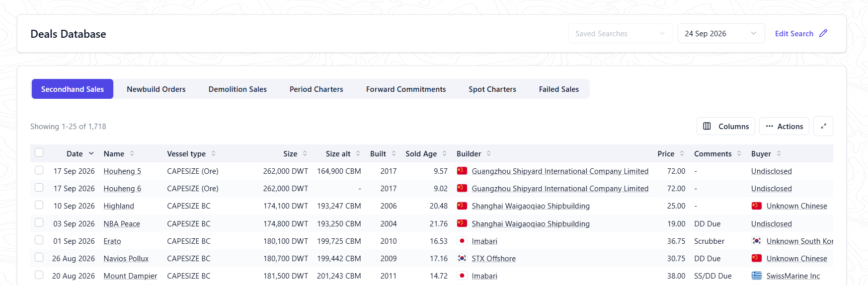Screen dimensions: 868x285
Task: Sort by Size column arrows
Action: [305, 153]
